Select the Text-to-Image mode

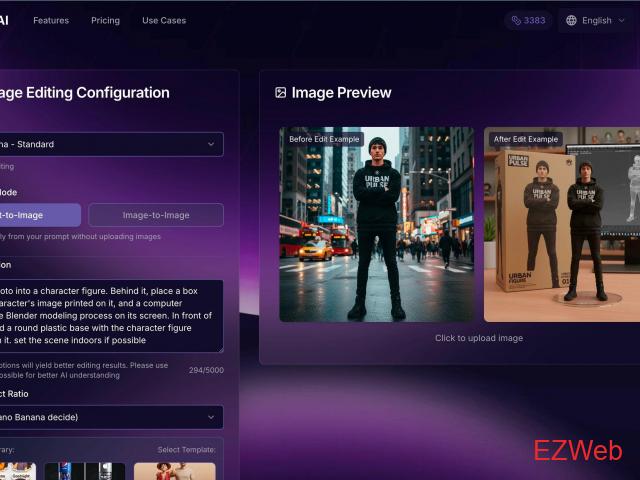pos(38,215)
